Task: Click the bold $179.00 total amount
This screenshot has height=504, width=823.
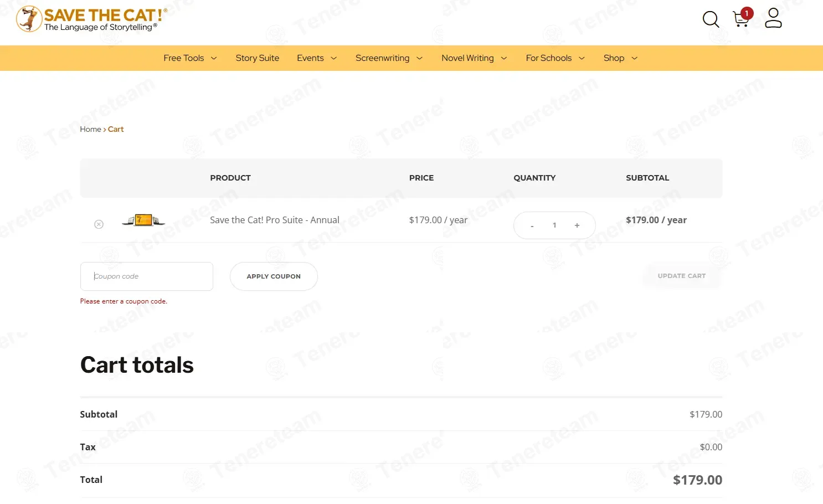Action: click(697, 480)
